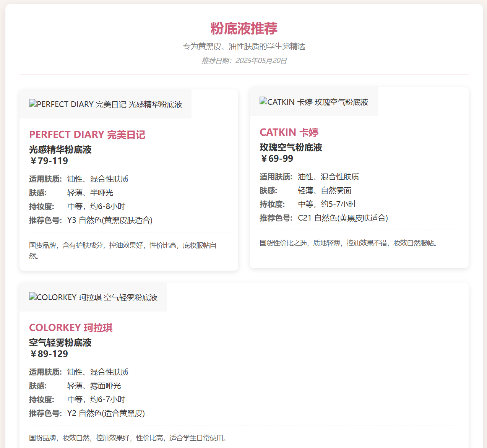Click subtitle 专为黄黑皮、油性肤质的学生党精选
This screenshot has height=448, width=487.
point(244,46)
